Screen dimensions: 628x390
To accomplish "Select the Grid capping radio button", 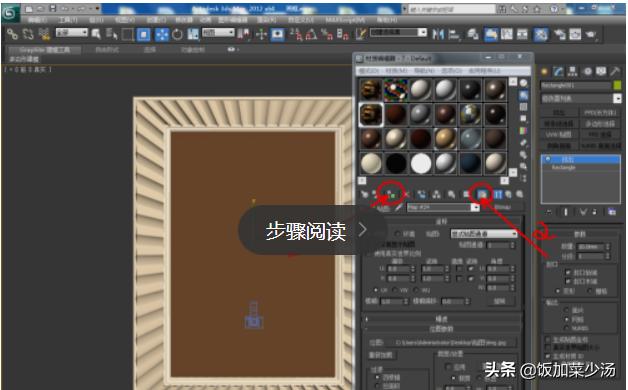I will tap(590, 291).
